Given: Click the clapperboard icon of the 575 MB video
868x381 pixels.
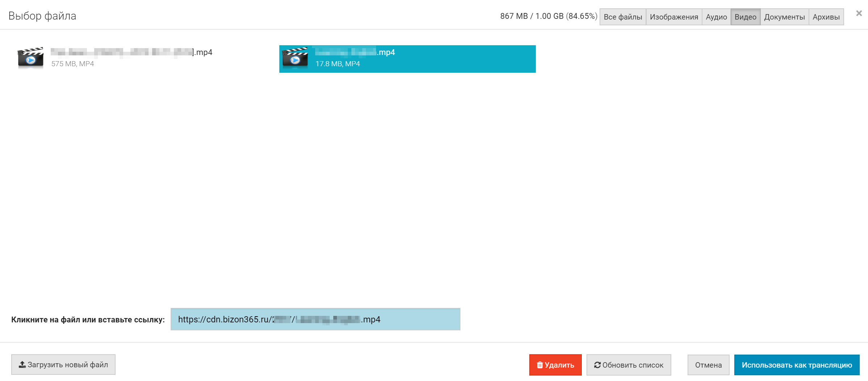Looking at the screenshot, I should [x=31, y=58].
